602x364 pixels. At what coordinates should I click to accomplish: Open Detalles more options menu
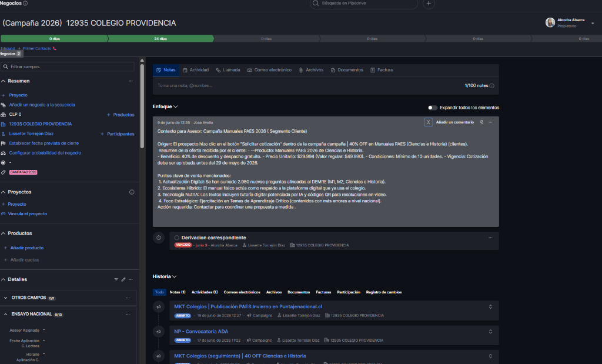point(131,279)
